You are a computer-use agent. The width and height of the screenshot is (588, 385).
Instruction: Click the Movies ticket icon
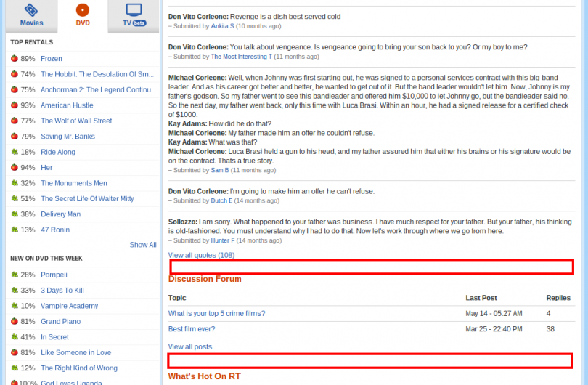(31, 9)
